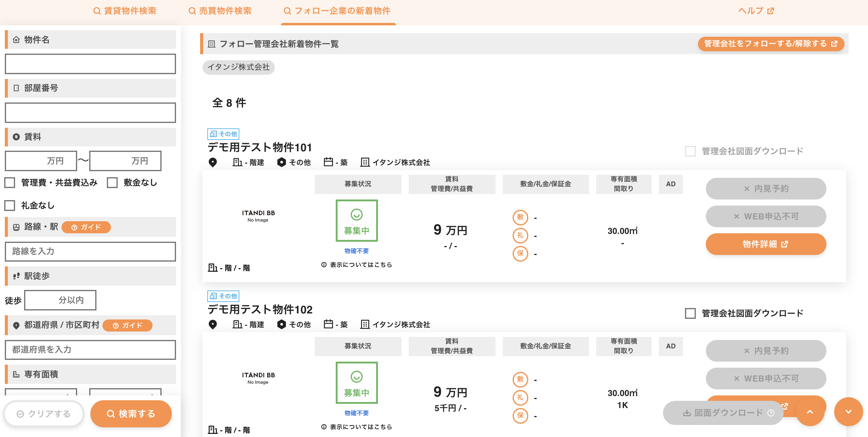
Task: Click the 路線を入力 field
Action: click(x=90, y=251)
